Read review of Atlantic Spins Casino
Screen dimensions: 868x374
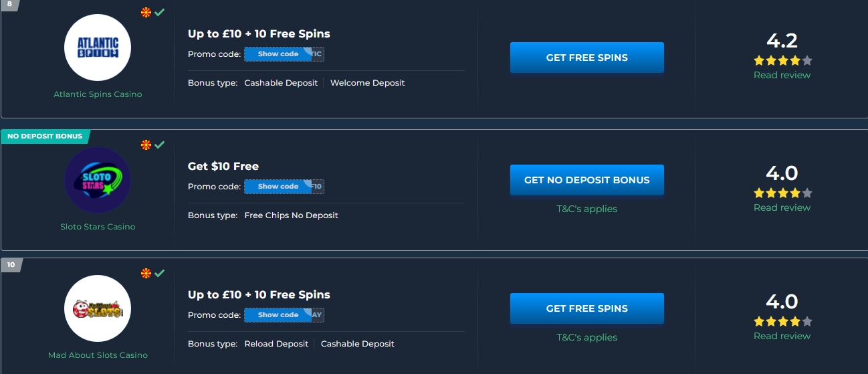[x=782, y=75]
